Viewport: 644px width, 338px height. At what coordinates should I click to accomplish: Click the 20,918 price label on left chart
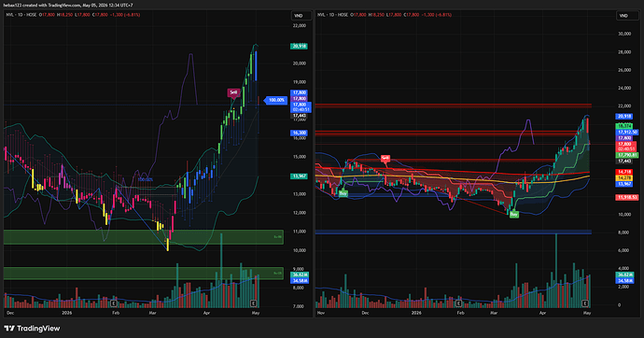(299, 47)
